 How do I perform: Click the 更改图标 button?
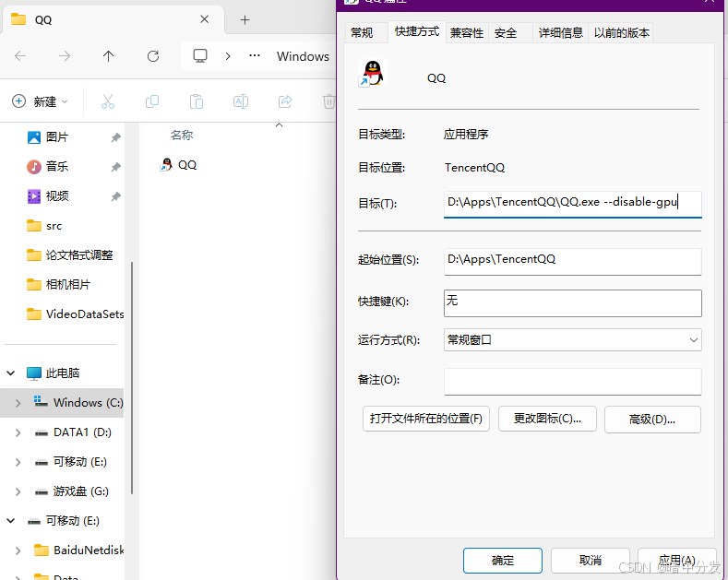pos(547,419)
